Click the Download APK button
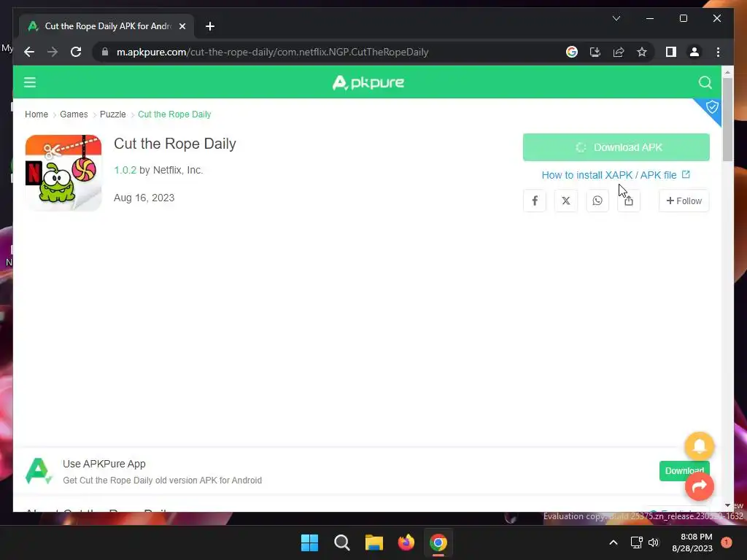Image resolution: width=747 pixels, height=560 pixels. tap(616, 147)
